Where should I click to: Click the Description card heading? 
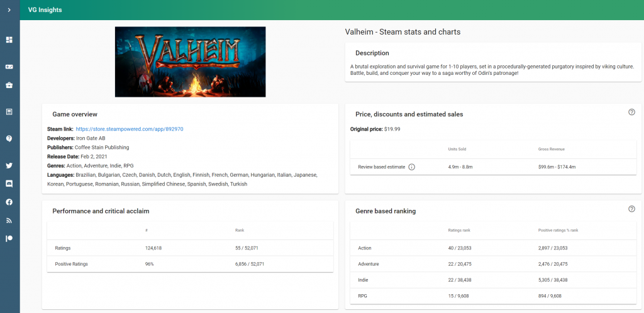[x=372, y=53]
